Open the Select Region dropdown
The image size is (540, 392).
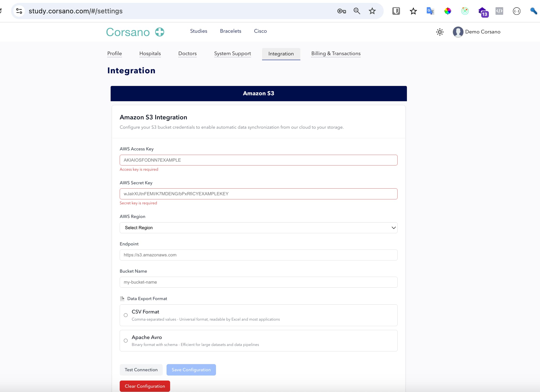[258, 228]
